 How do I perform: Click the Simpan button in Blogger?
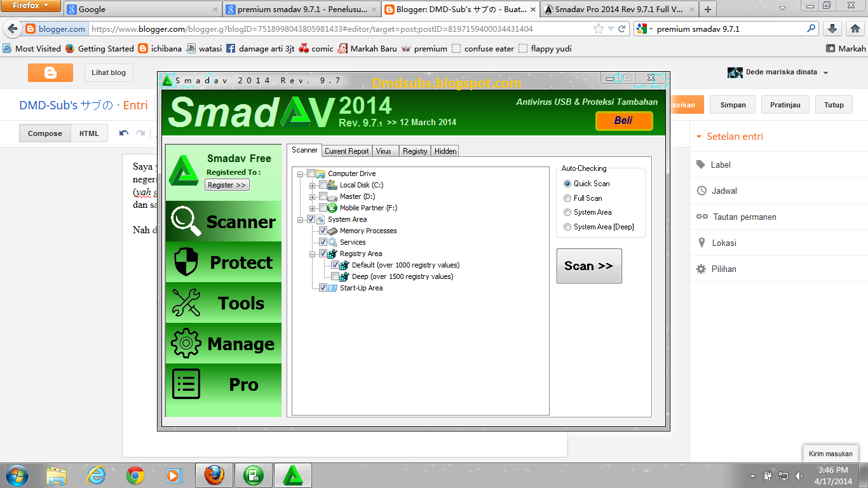point(733,105)
